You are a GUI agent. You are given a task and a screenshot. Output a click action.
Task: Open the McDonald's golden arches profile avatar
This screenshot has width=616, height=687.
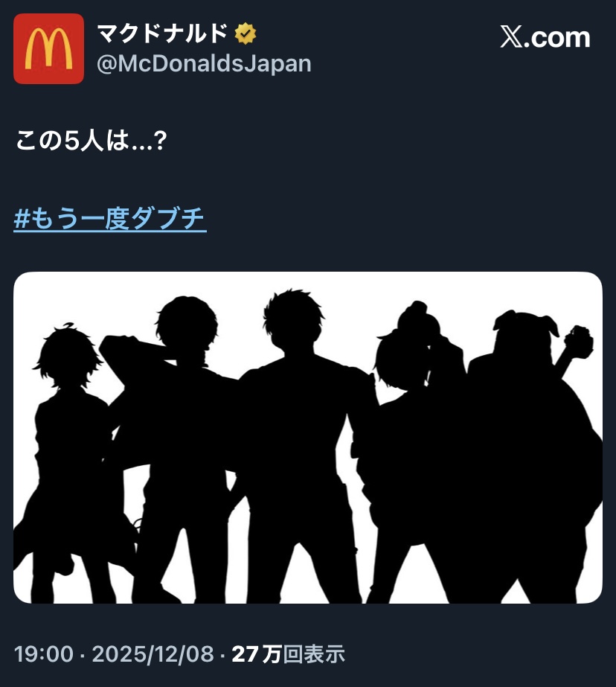coord(48,48)
